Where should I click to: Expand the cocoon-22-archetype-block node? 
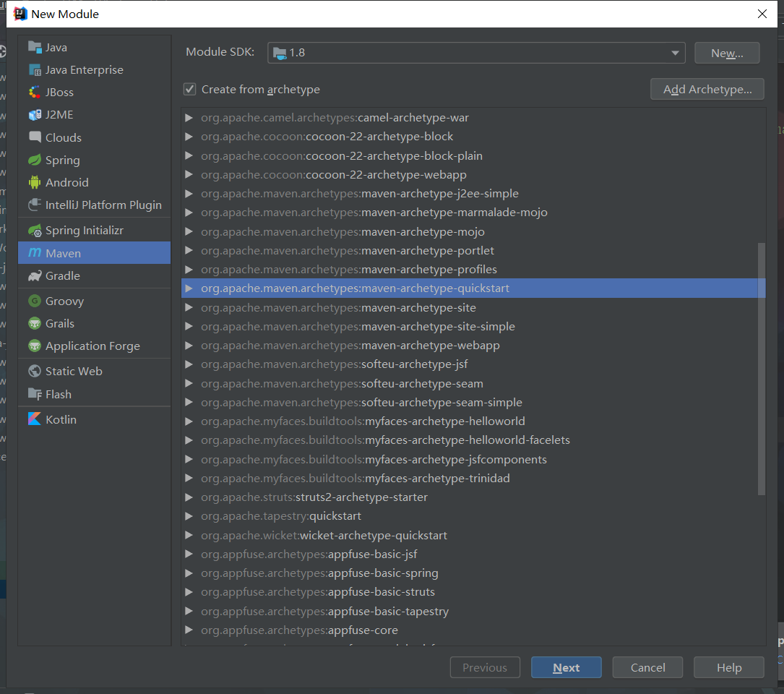pyautogui.click(x=189, y=137)
